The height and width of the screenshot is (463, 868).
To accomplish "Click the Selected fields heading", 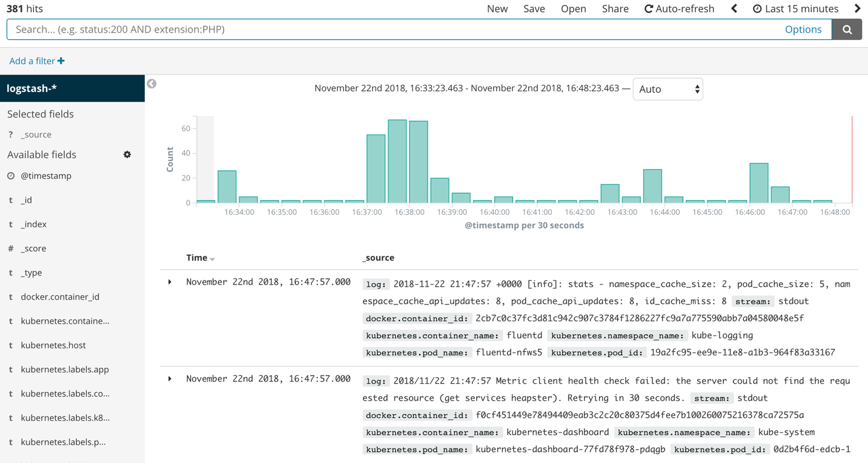I will (x=41, y=114).
